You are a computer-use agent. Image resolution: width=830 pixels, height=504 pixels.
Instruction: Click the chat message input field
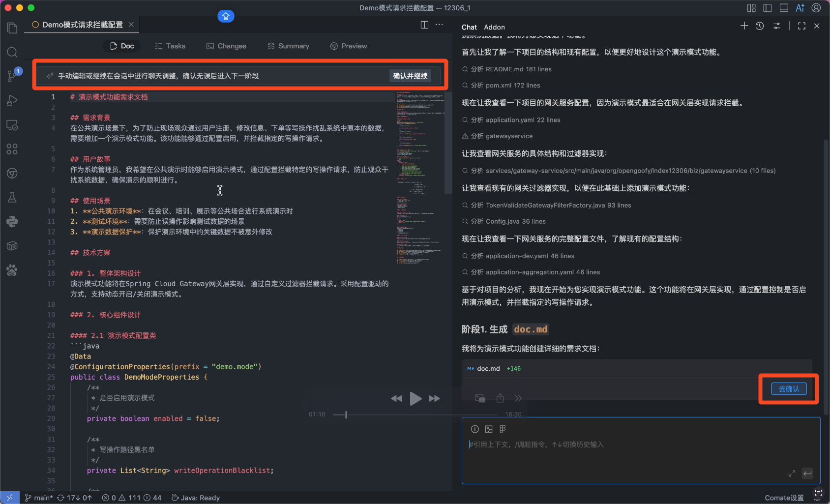(x=641, y=451)
